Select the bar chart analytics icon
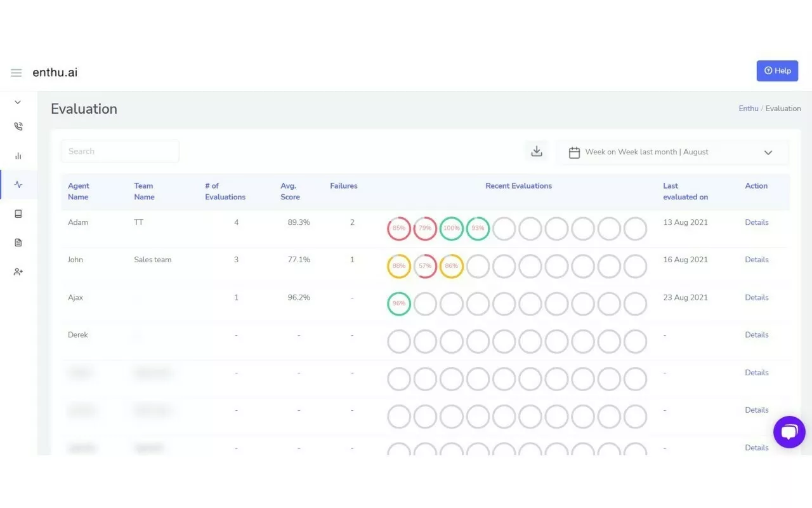Image resolution: width=812 pixels, height=508 pixels. (18, 156)
